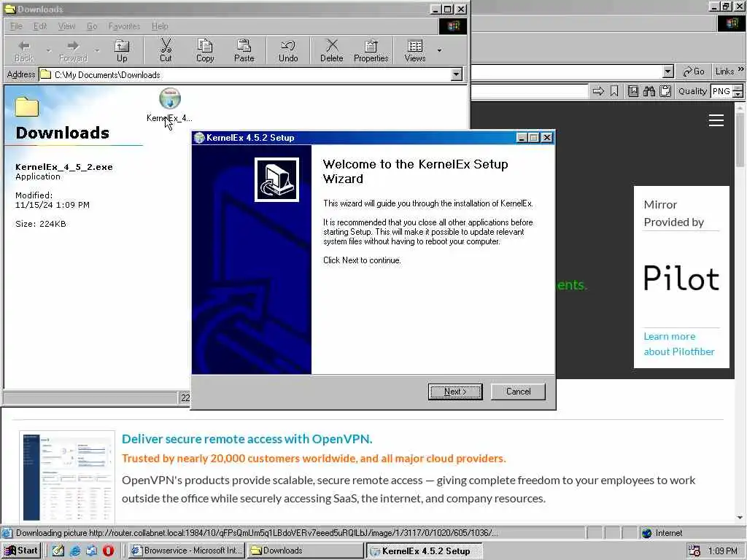Open Learn more about Pilotfiber link

click(679, 344)
